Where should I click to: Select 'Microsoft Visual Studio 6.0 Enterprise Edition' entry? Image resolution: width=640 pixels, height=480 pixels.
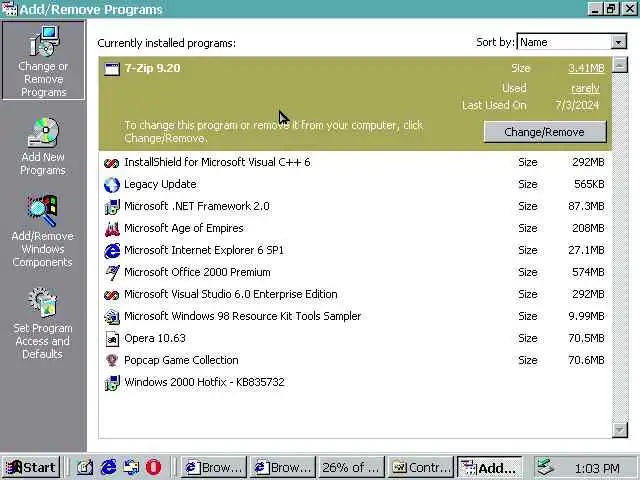tap(354, 295)
